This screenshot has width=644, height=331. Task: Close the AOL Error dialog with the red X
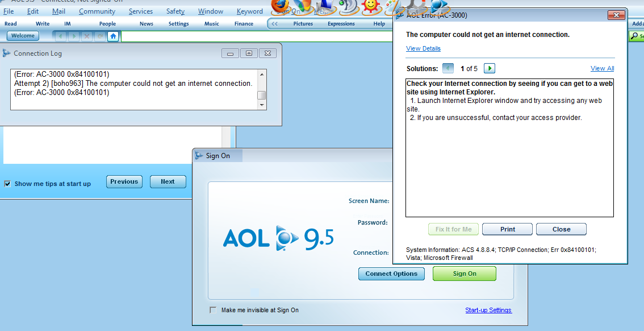[x=616, y=15]
